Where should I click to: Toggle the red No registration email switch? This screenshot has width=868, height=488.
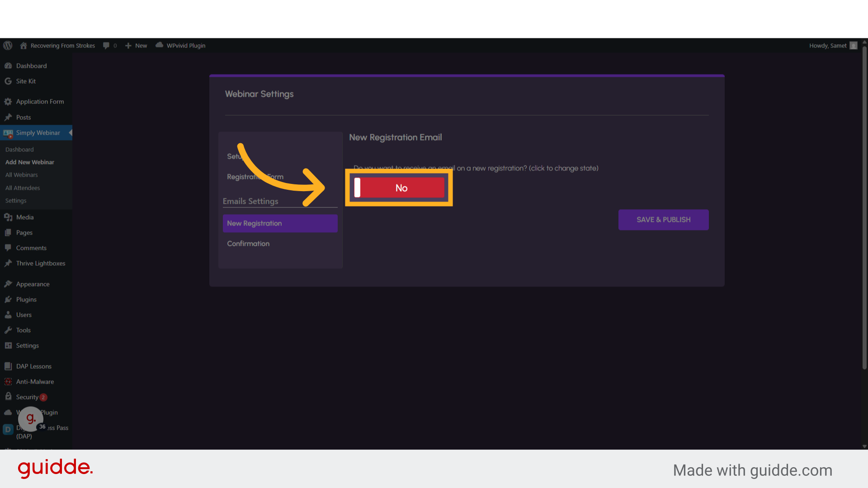399,188
